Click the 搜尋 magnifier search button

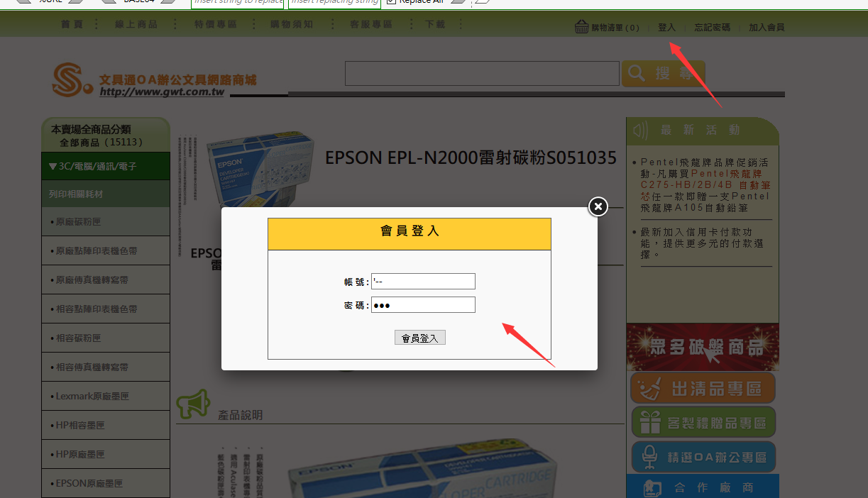664,73
